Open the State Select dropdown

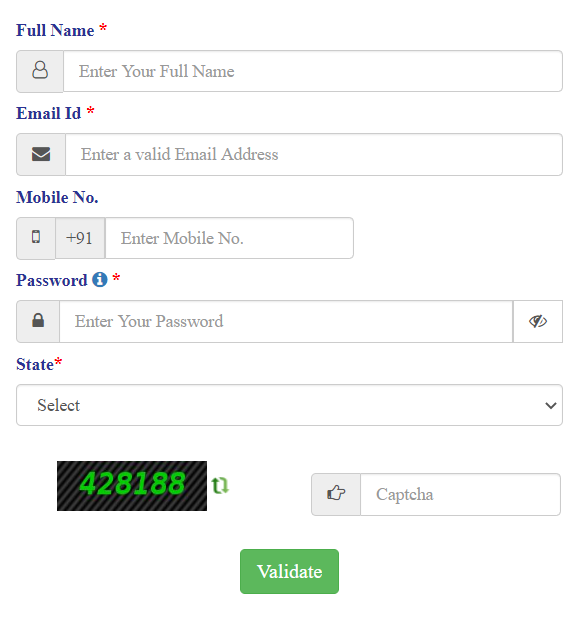289,405
